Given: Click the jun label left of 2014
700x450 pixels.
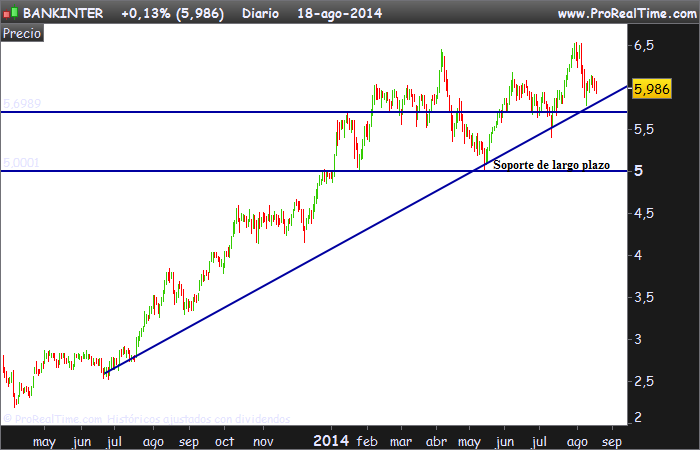Looking at the screenshot, I should pyautogui.click(x=82, y=442).
